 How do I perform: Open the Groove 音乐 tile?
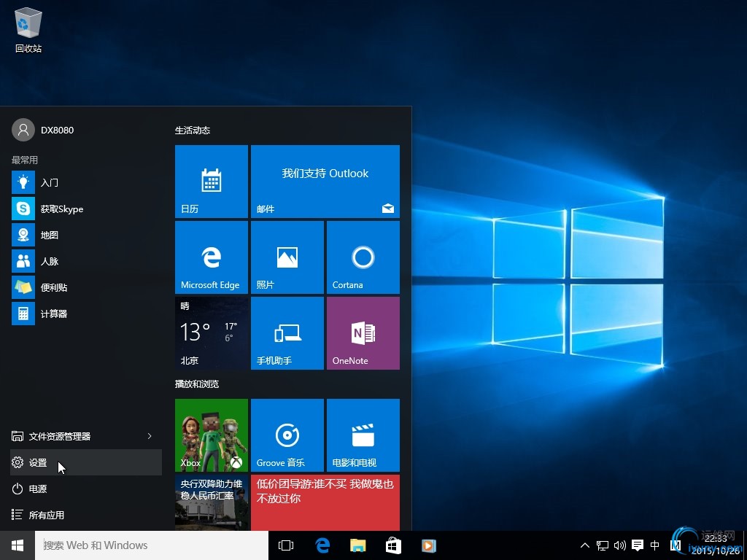(287, 435)
